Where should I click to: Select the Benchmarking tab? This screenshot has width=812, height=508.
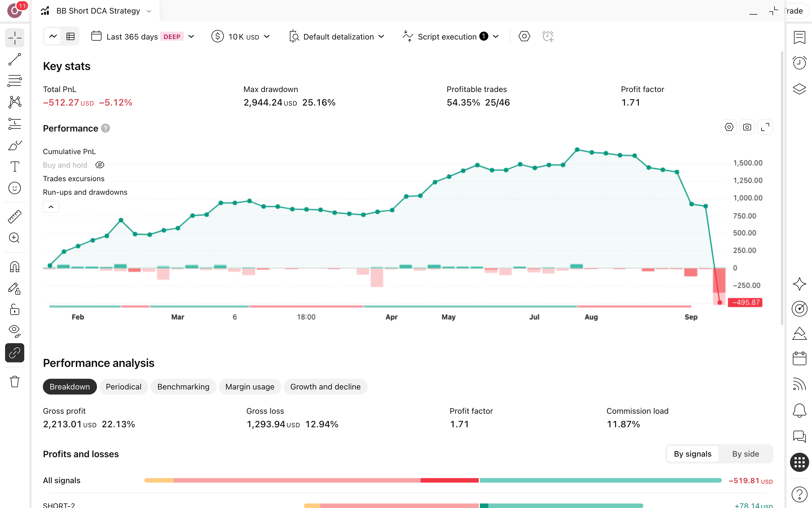(183, 387)
